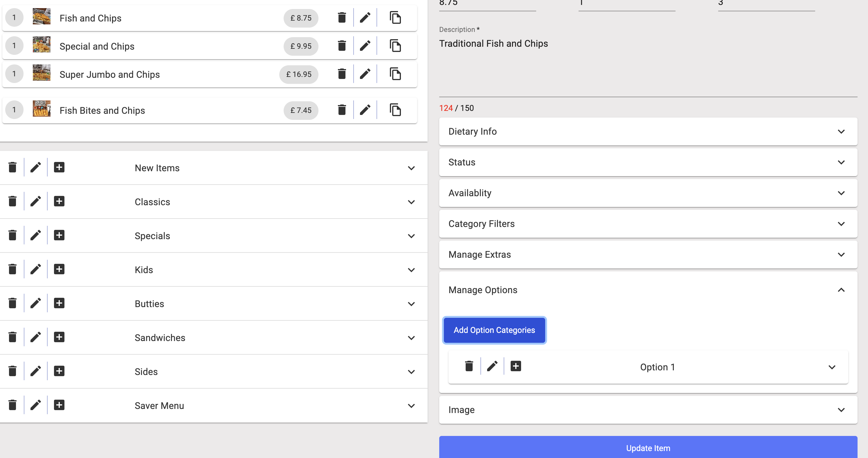868x458 pixels.
Task: Delete the Fish and Chips item
Action: click(342, 17)
